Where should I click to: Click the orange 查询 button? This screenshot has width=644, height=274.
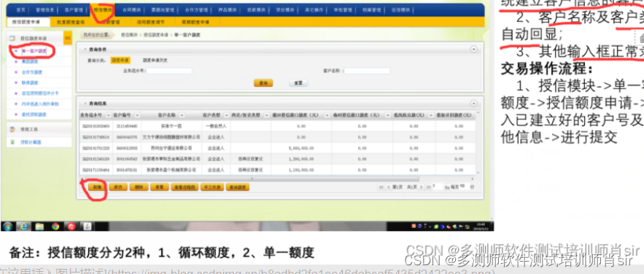(x=263, y=83)
